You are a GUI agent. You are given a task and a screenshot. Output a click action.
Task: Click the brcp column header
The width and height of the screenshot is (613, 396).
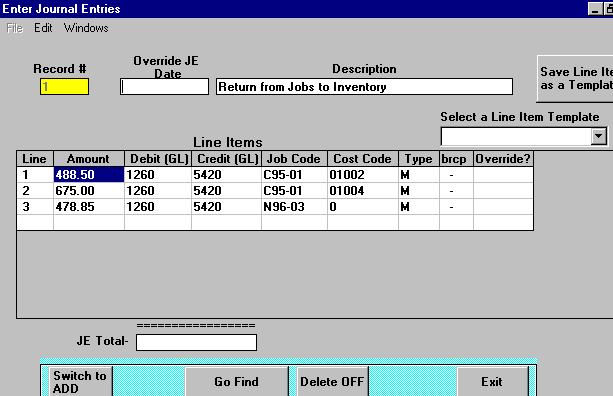pos(456,159)
